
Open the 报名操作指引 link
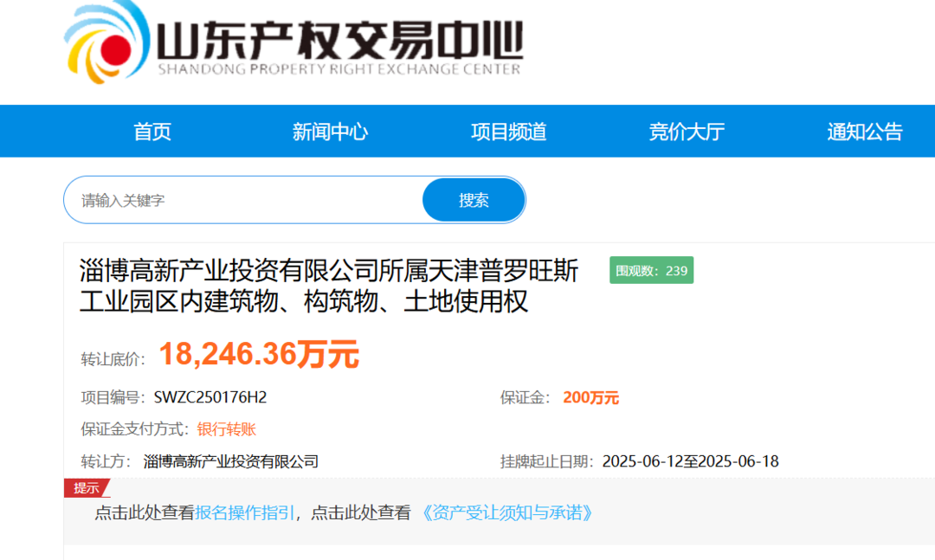[x=245, y=512]
